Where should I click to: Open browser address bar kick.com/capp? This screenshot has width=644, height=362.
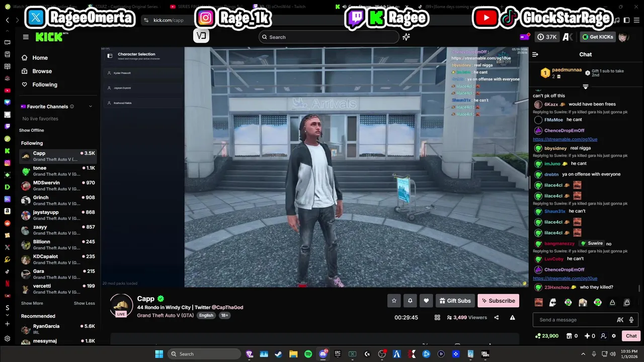pos(169,20)
